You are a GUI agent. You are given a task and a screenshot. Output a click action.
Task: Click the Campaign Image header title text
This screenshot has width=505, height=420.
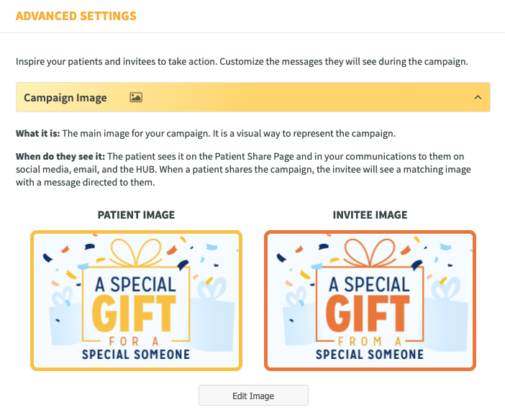65,98
